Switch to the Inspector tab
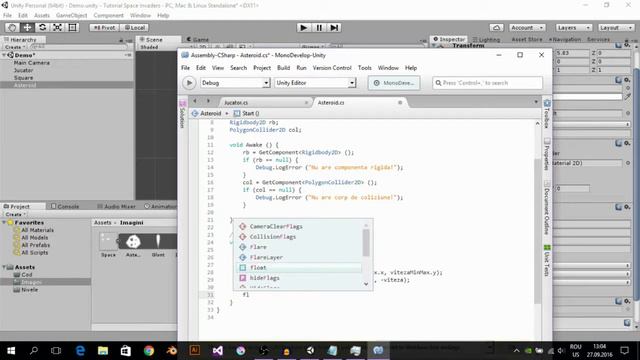This screenshot has width=640, height=360. click(x=449, y=39)
